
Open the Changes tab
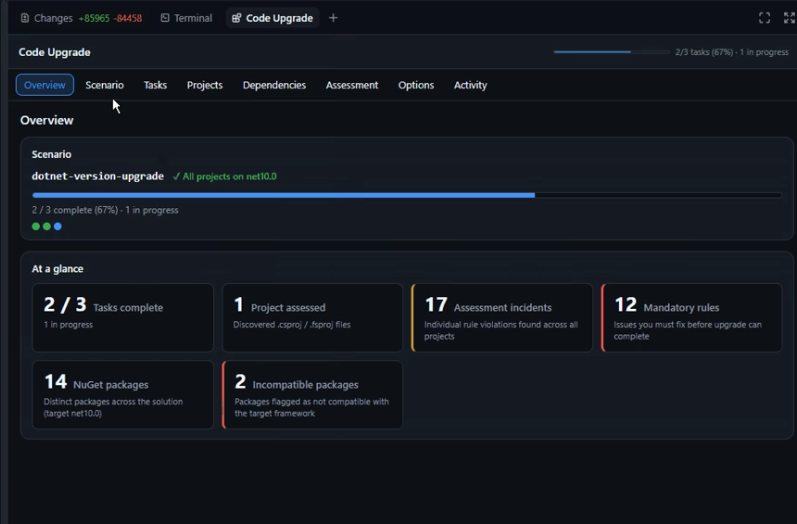(81, 18)
